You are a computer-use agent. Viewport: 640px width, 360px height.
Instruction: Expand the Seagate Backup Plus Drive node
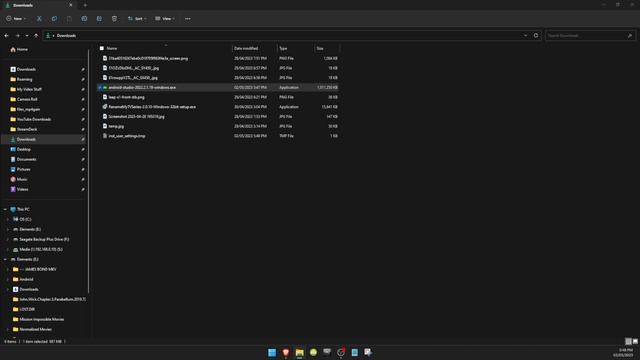pos(8,240)
